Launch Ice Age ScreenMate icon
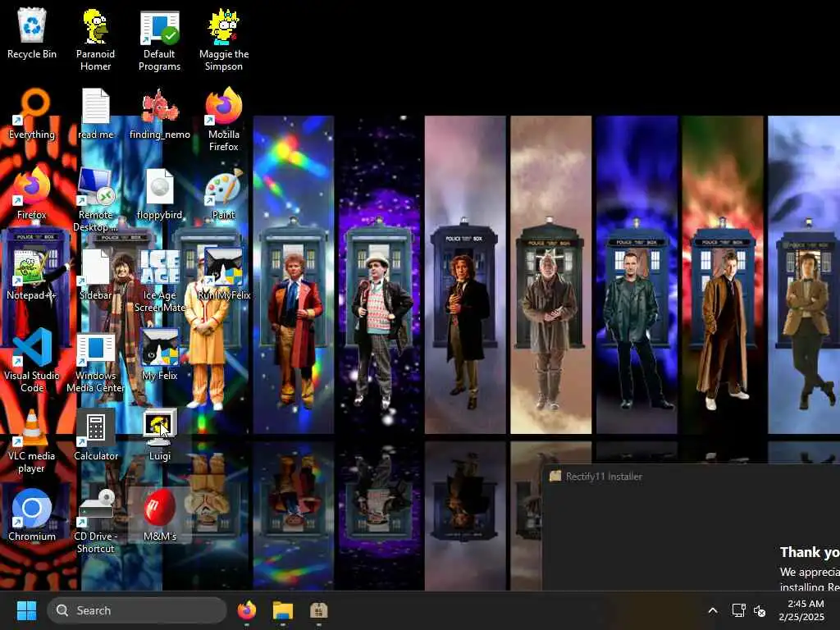Screen dimensions: 840x630 click(x=160, y=281)
